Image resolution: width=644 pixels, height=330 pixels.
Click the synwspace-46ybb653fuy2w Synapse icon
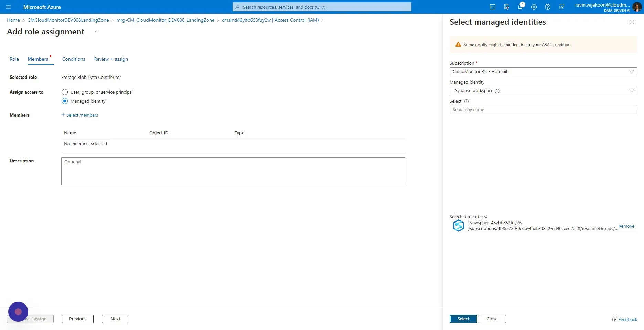pos(459,226)
